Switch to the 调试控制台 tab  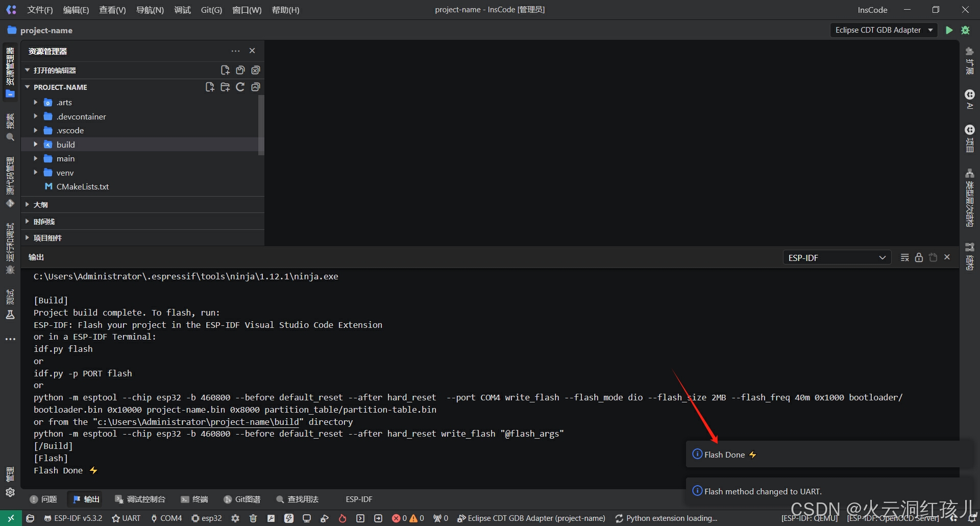[x=140, y=499]
